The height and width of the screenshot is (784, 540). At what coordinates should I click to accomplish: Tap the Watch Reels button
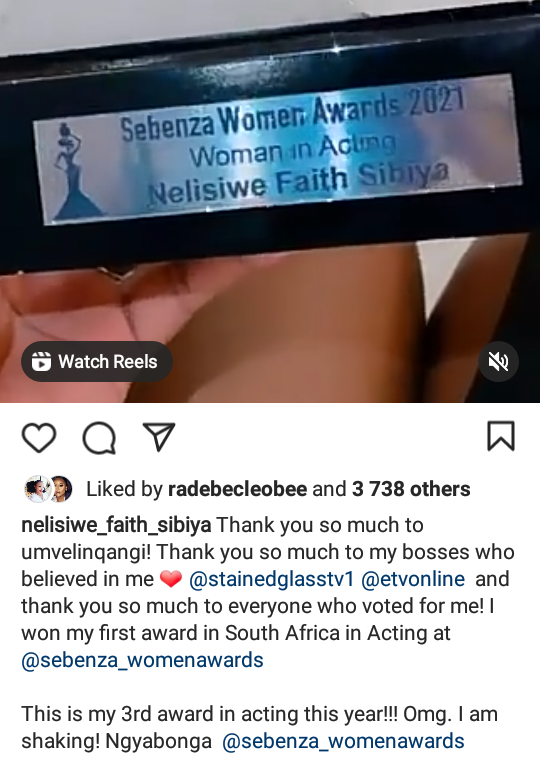[97, 362]
